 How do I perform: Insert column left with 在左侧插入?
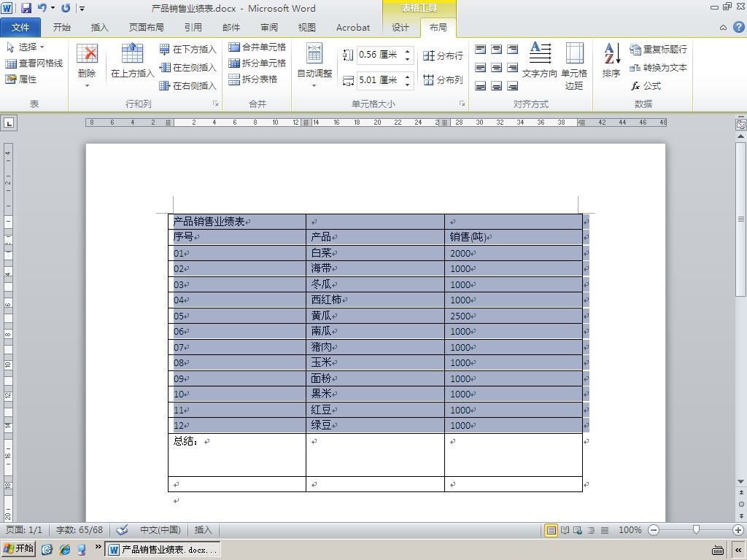187,68
